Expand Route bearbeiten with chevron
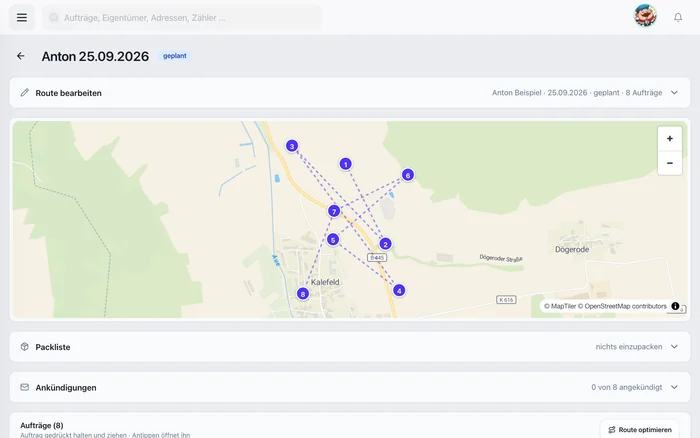This screenshot has width=700, height=438. tap(674, 92)
